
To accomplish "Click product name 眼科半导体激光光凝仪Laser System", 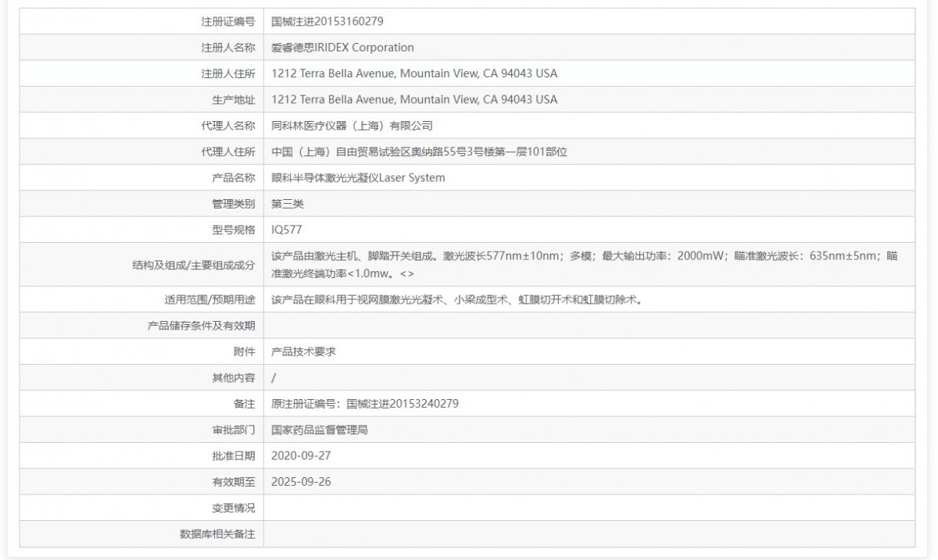I will [358, 177].
